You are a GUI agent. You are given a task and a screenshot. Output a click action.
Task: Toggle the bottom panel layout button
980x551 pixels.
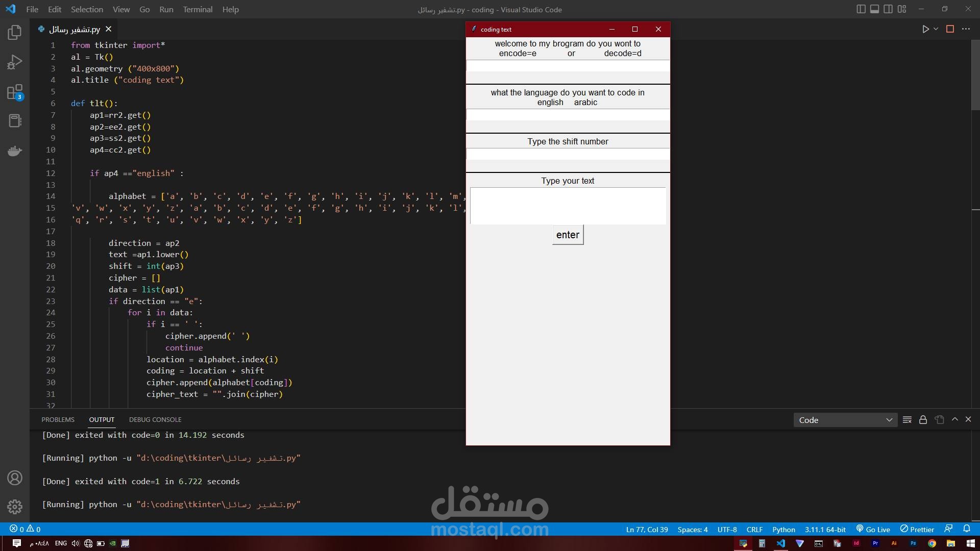click(874, 9)
